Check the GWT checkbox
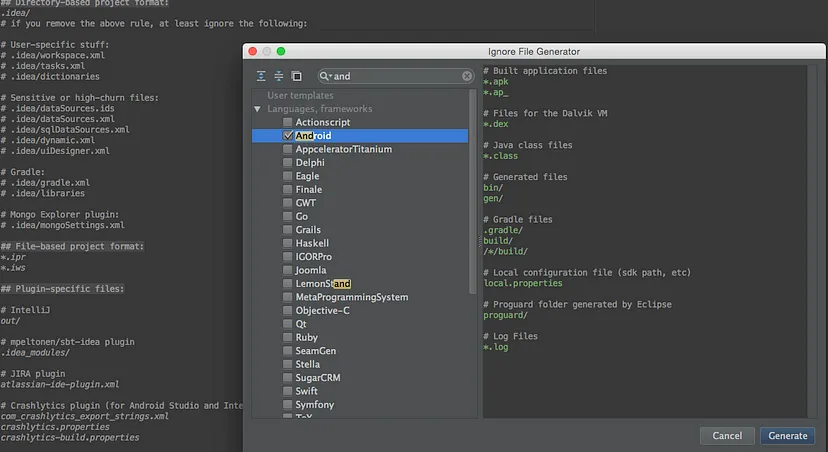828x452 pixels. point(287,203)
